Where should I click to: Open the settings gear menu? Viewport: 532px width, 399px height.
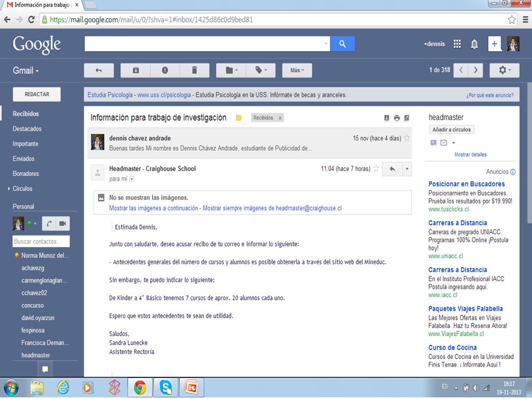pos(504,70)
